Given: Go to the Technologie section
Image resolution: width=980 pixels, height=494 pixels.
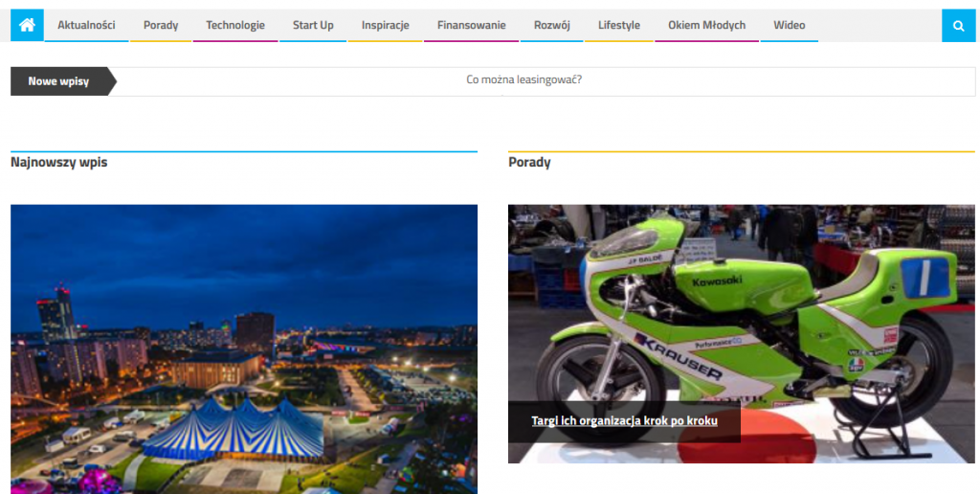Looking at the screenshot, I should pos(235,26).
